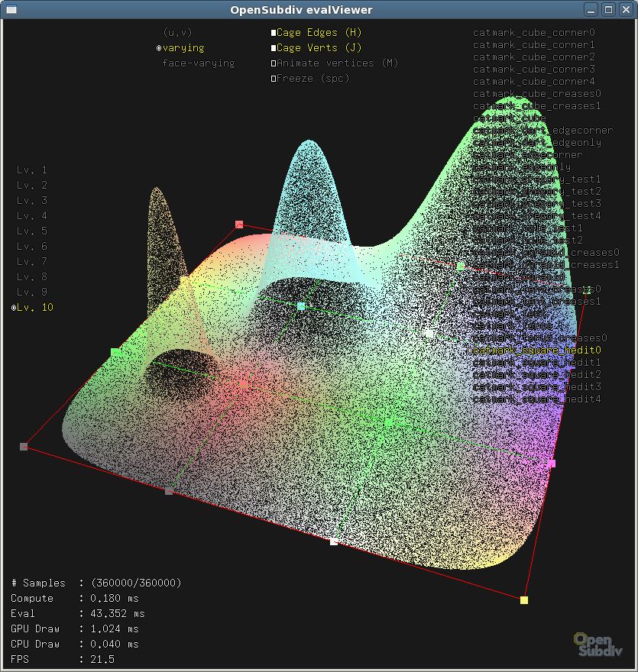This screenshot has height=672, width=638.
Task: Select the (u,v) shading mode
Action: coord(177,33)
